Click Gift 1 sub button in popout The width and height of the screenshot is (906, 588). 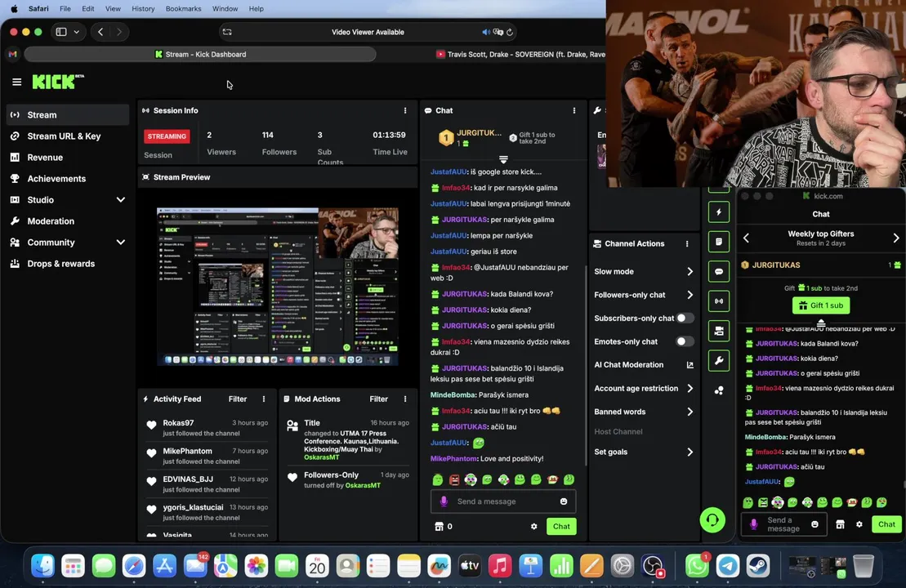click(820, 305)
